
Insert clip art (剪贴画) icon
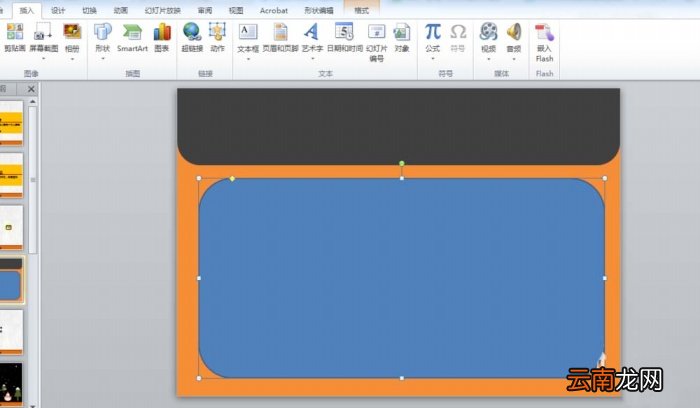tap(15, 32)
